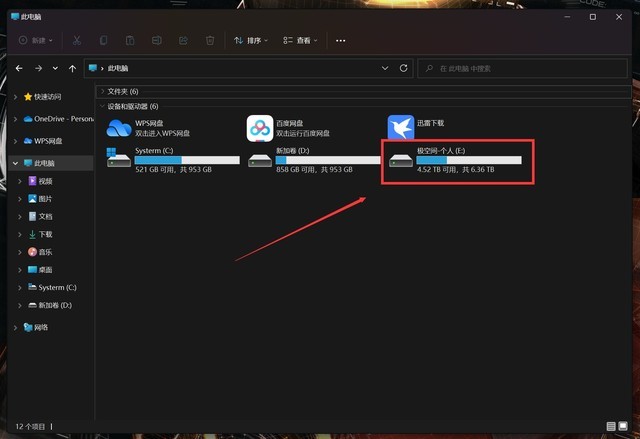The height and width of the screenshot is (439, 640).
Task: Click the Rename icon in toolbar
Action: (x=157, y=40)
